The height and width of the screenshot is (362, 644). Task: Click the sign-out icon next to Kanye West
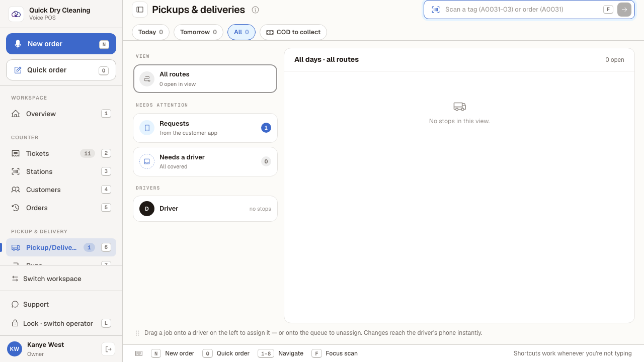pyautogui.click(x=108, y=349)
